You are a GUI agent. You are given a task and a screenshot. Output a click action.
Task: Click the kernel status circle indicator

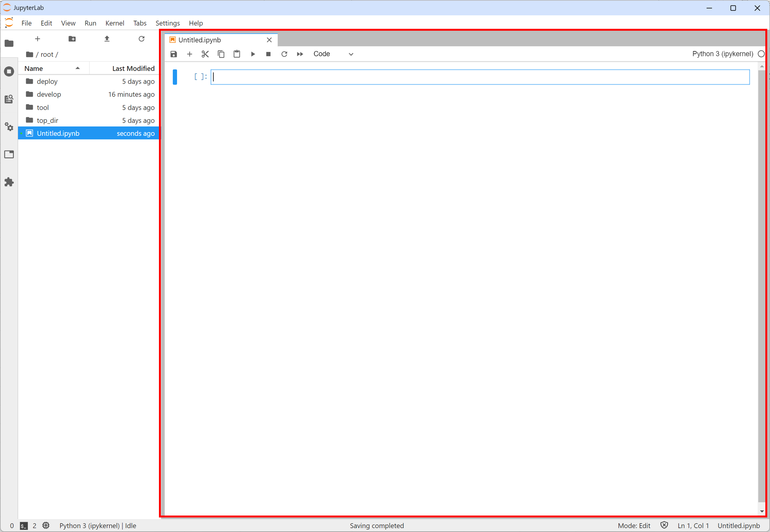[761, 54]
